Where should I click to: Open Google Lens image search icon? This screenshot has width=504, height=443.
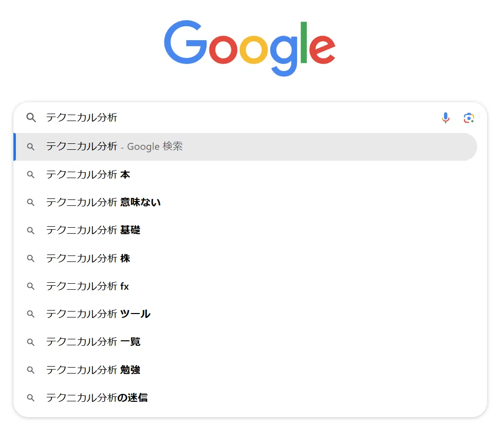point(469,118)
